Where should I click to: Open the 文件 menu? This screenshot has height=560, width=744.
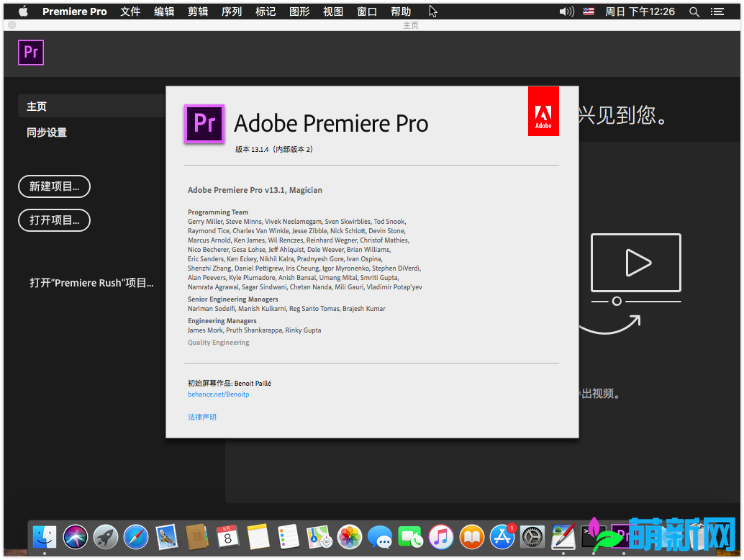130,12
